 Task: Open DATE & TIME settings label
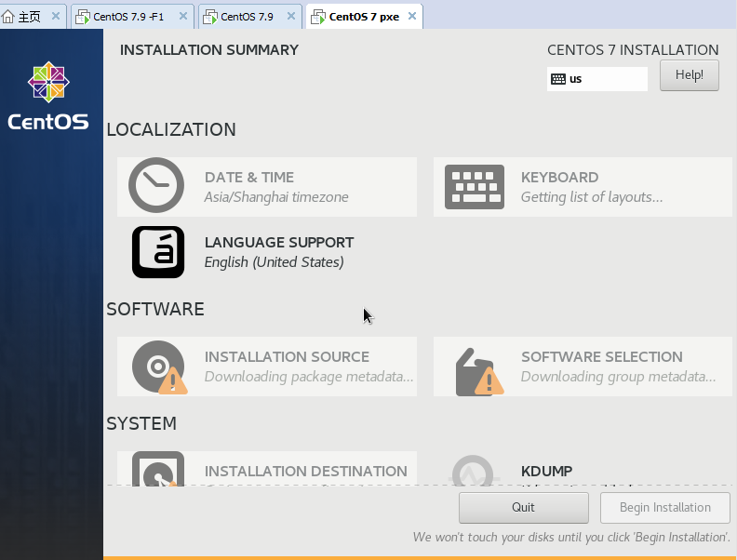click(249, 178)
